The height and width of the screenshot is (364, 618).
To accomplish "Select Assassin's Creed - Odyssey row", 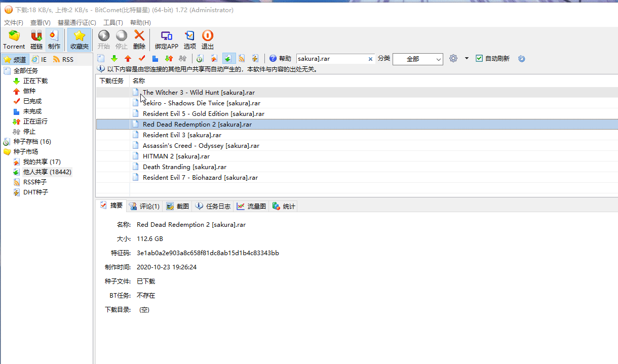I will [x=357, y=145].
